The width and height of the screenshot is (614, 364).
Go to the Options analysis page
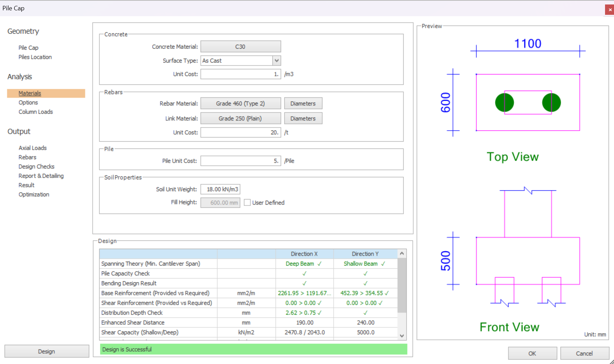tap(28, 103)
